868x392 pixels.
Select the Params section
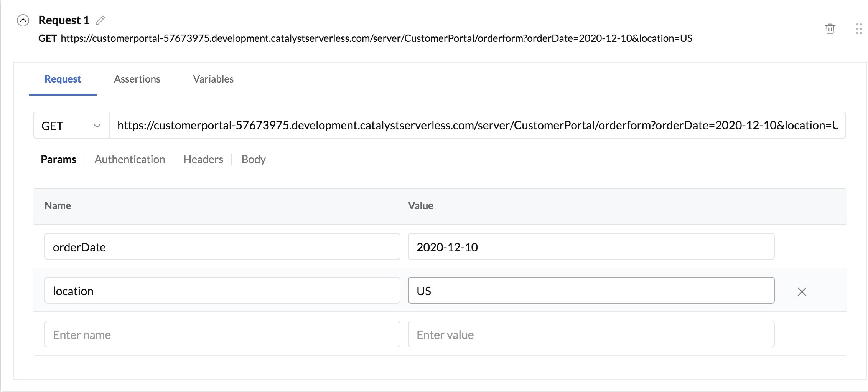point(58,159)
